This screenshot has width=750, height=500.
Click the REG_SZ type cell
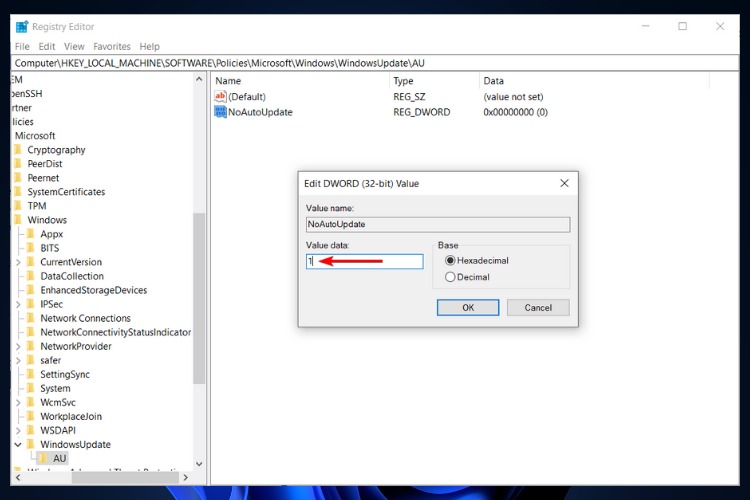coord(409,97)
